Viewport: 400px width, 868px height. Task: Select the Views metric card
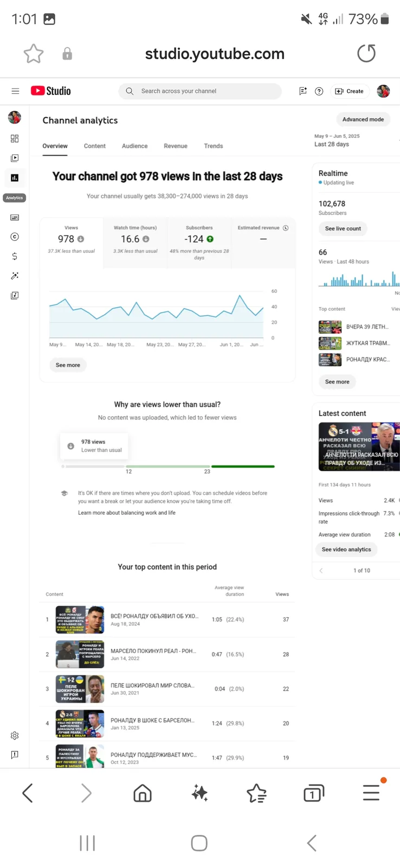71,242
